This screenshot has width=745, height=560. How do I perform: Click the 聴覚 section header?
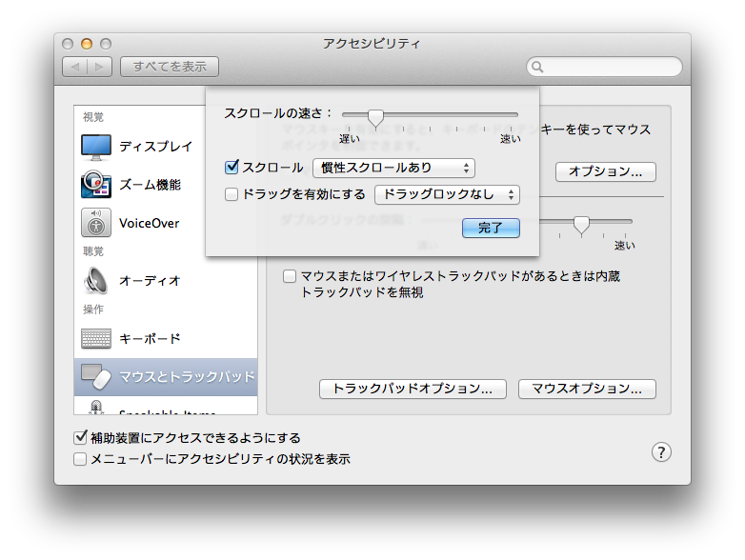coord(93,251)
